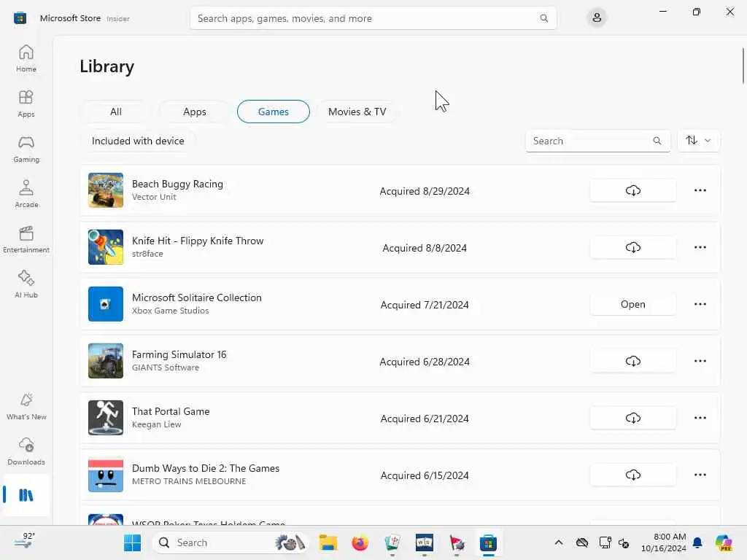Screen dimensions: 747x560
Task: Open What's New in sidebar
Action: 26,407
